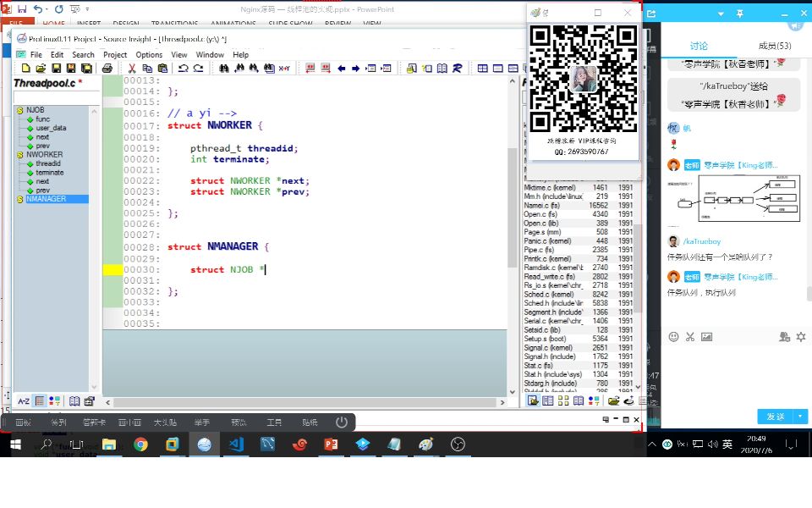This screenshot has width=812, height=508.
Task: Sort symbols alphabetically with the A-Z icon
Action: pos(22,400)
